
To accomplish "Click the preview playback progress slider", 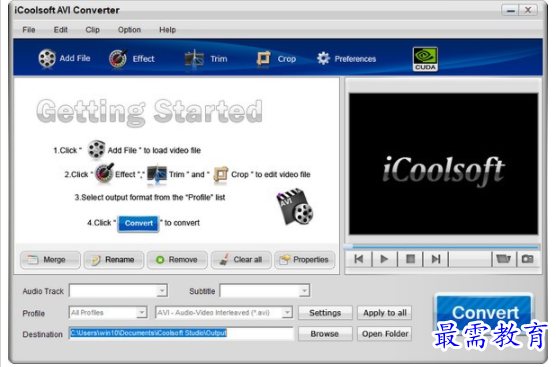I will [442, 246].
